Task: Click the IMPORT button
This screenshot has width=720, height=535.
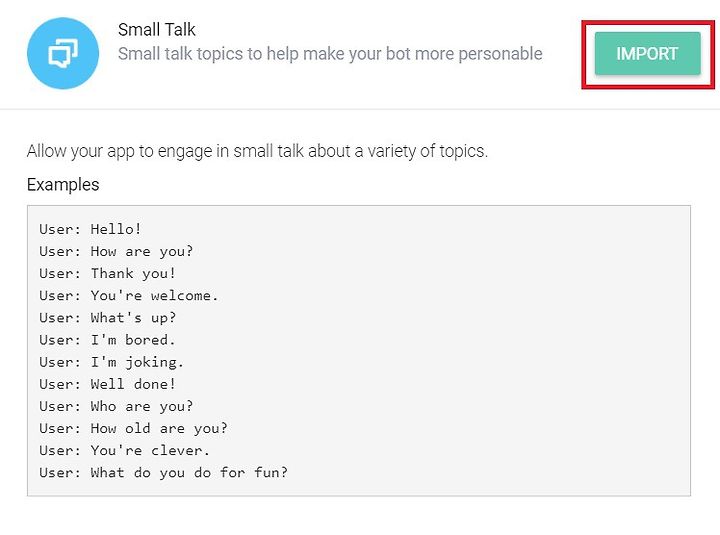Action: pos(647,54)
